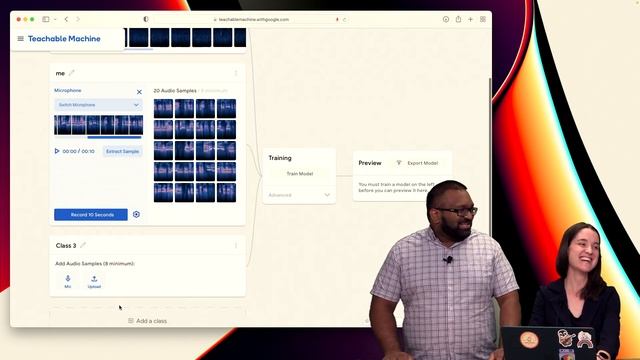Open the Teachable Machine hamburger menu
The image size is (640, 360).
click(20, 39)
